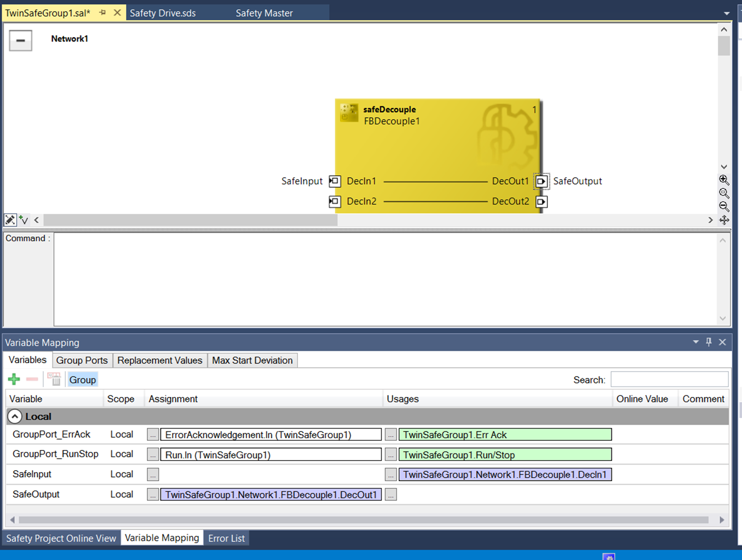Toggle the Group button in Variable Mapping

[x=82, y=380]
